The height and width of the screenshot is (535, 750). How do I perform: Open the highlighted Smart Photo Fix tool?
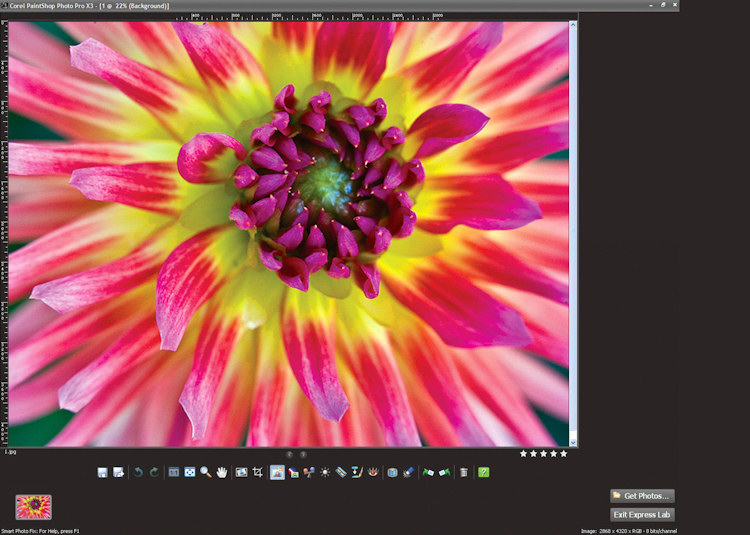[277, 471]
